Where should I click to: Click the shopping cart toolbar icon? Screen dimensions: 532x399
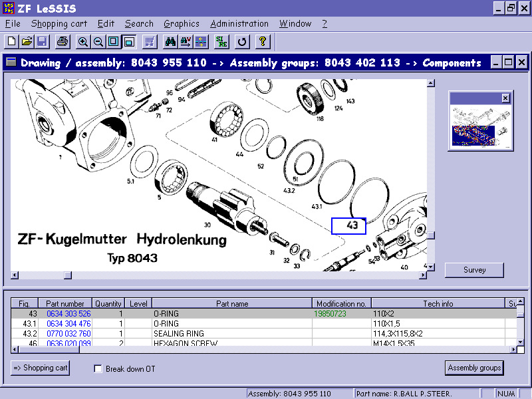coord(149,41)
